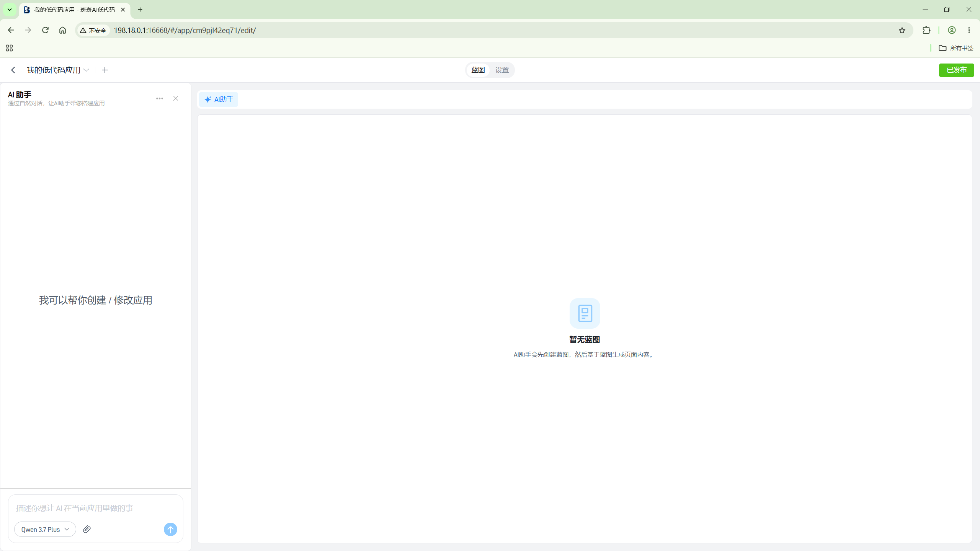Click the 暂无蓝图 heading text
Viewport: 980px width, 551px height.
click(x=585, y=339)
